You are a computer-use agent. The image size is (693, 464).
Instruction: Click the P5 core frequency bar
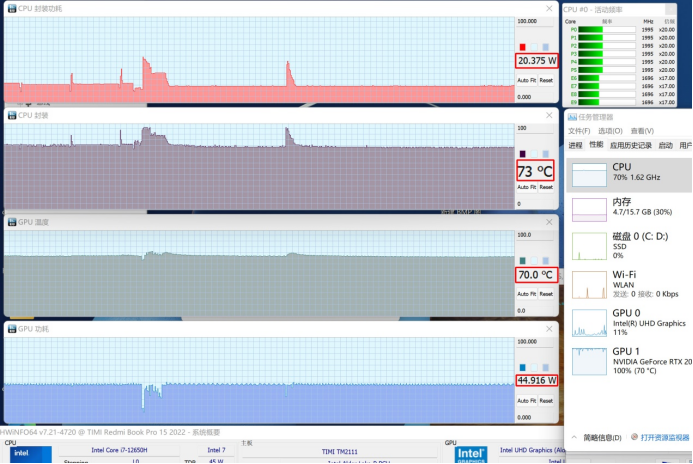pos(607,70)
